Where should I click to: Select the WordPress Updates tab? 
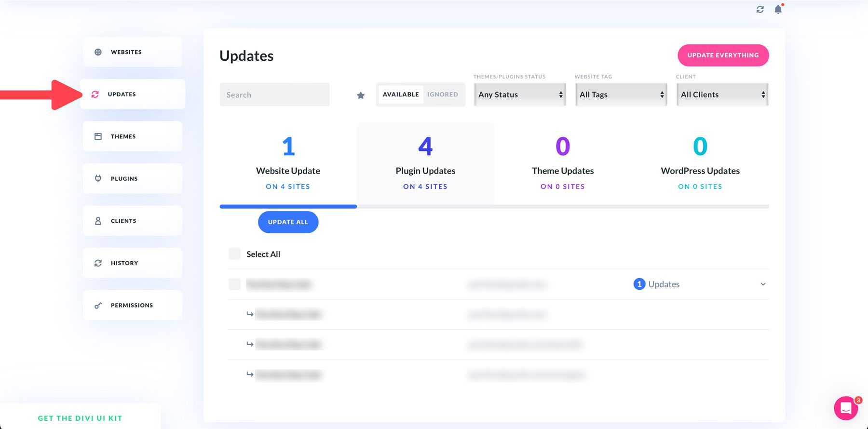pos(700,164)
